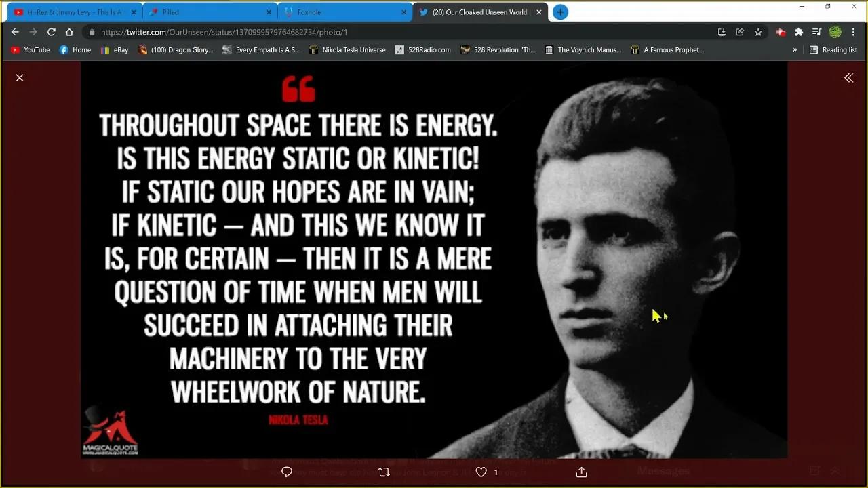Expand hidden bookmarks via the double chevron
This screenshot has height=488, width=868.
coord(794,49)
